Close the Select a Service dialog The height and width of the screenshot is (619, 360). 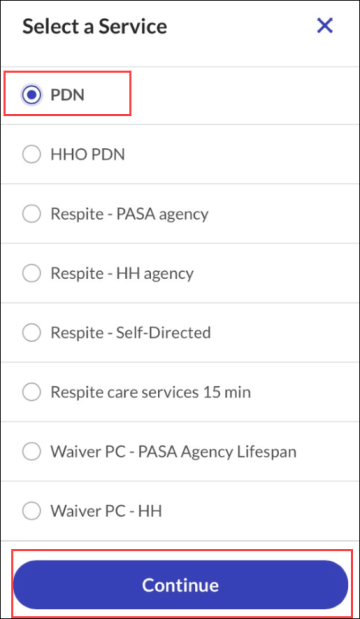click(325, 26)
